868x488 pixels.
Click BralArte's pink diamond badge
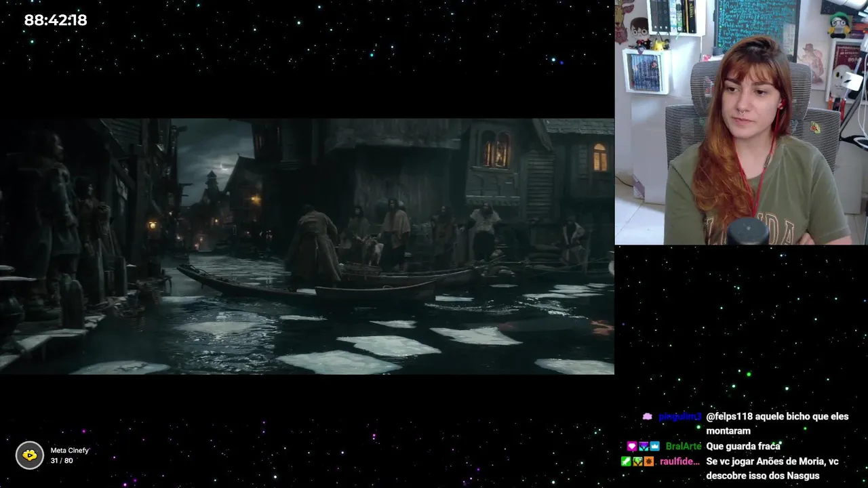tap(632, 447)
